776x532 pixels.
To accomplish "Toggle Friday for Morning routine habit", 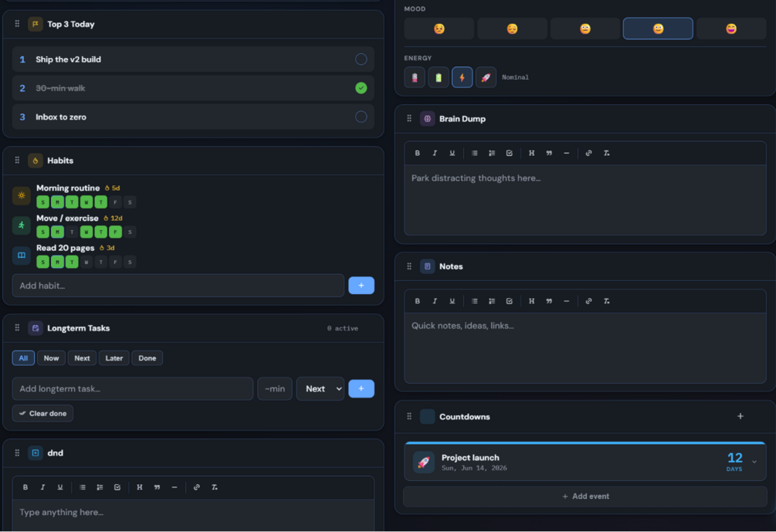I will (115, 202).
